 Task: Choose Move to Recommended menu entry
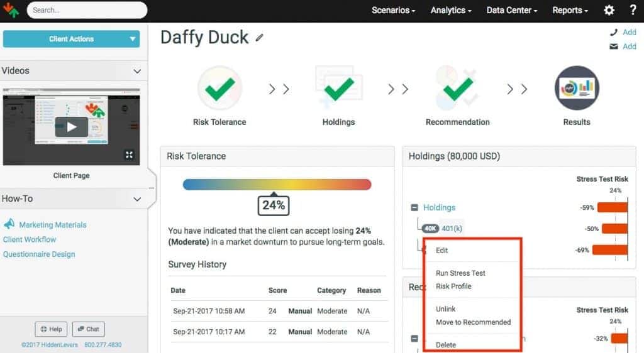473,322
